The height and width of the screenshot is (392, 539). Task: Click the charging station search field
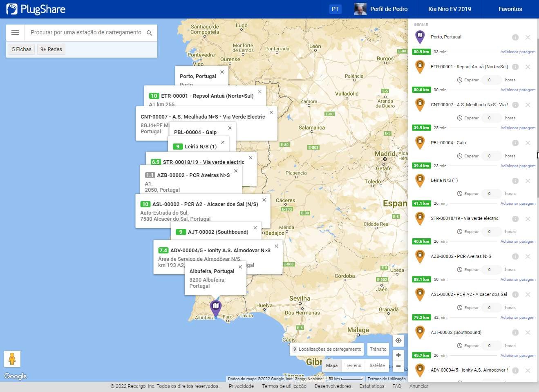86,33
